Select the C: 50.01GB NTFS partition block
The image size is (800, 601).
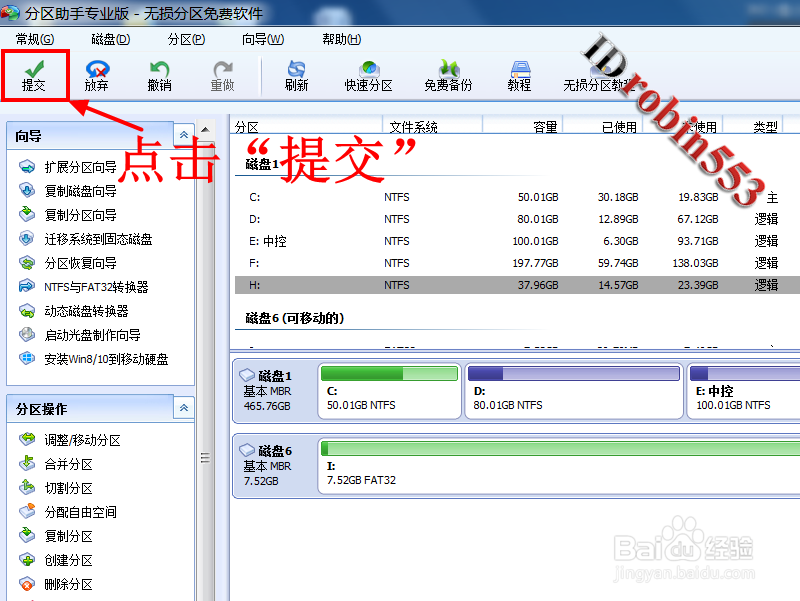coord(389,391)
